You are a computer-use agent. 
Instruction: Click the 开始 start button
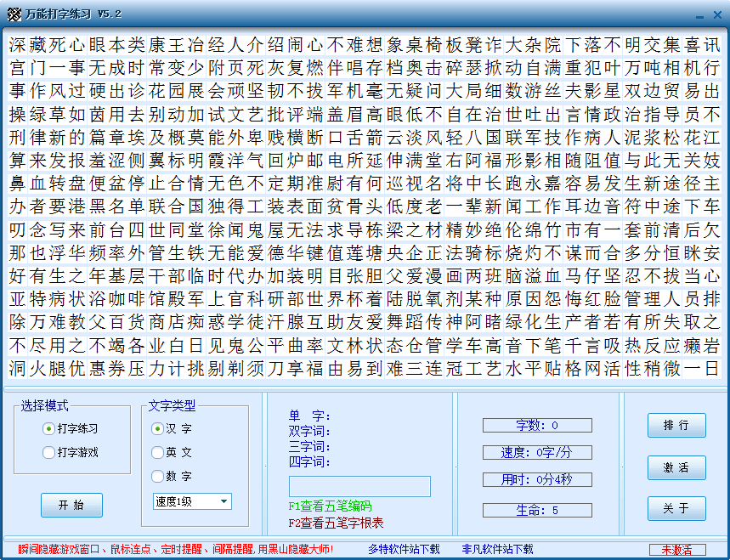coord(71,505)
